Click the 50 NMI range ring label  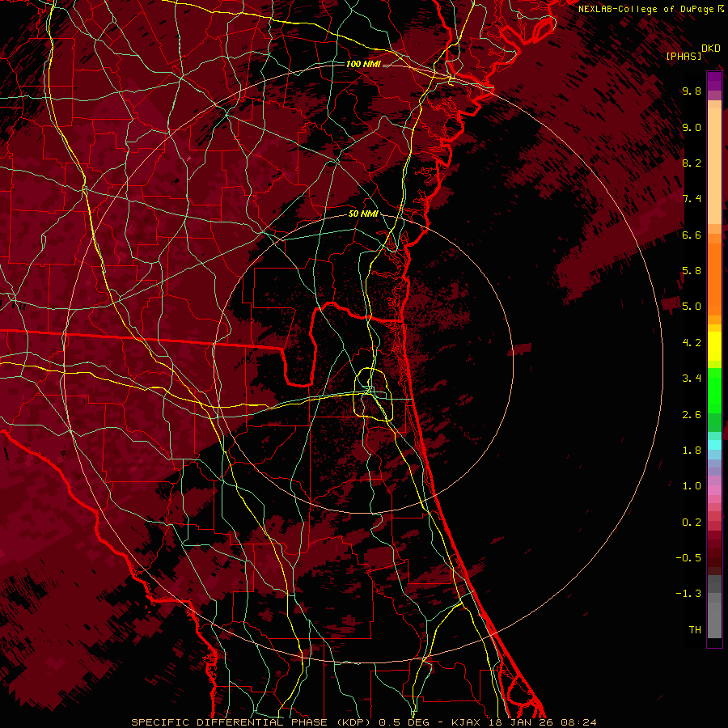click(x=363, y=214)
